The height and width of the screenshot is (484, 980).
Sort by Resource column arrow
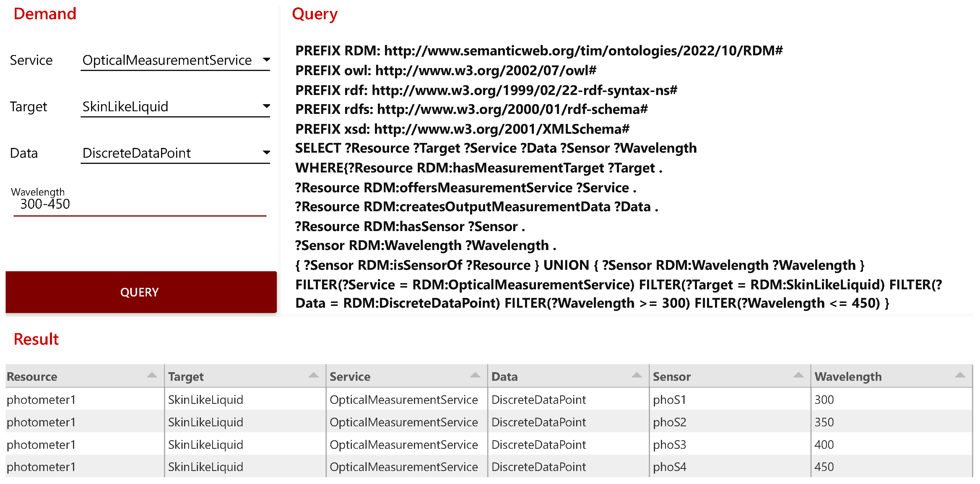[x=152, y=375]
